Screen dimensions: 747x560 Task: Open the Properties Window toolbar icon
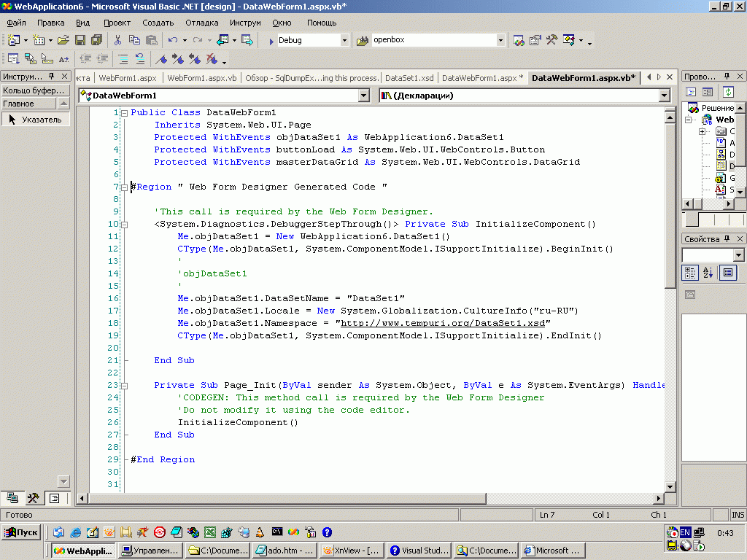click(535, 41)
